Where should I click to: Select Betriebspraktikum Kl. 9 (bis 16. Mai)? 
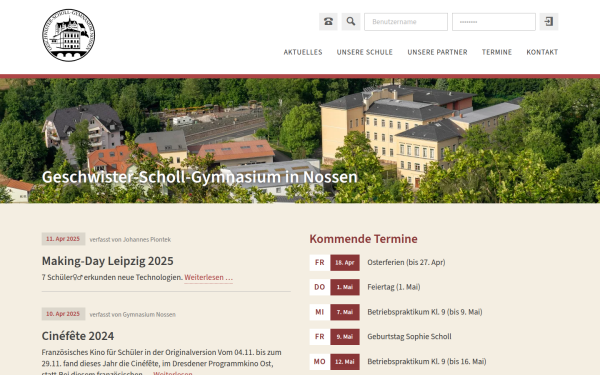click(427, 362)
